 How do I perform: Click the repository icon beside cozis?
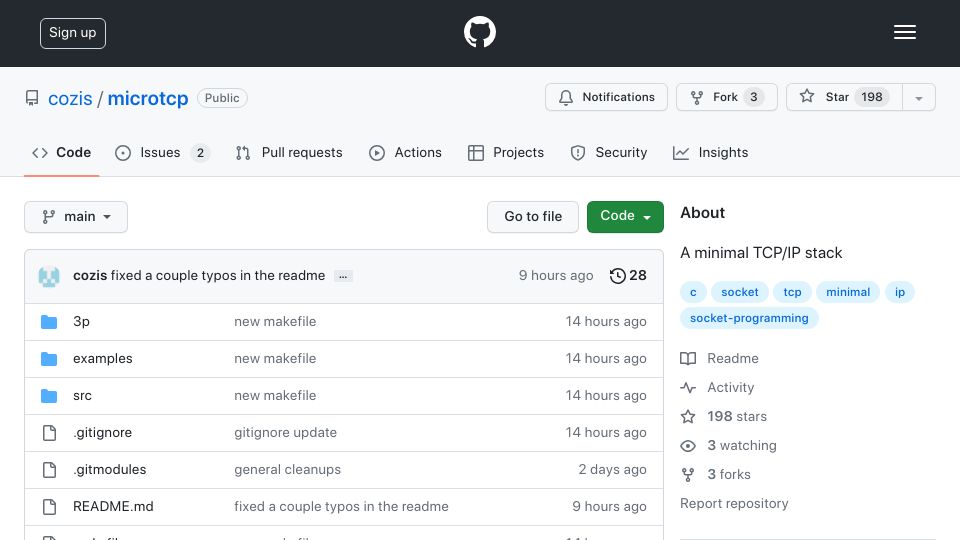click(32, 98)
